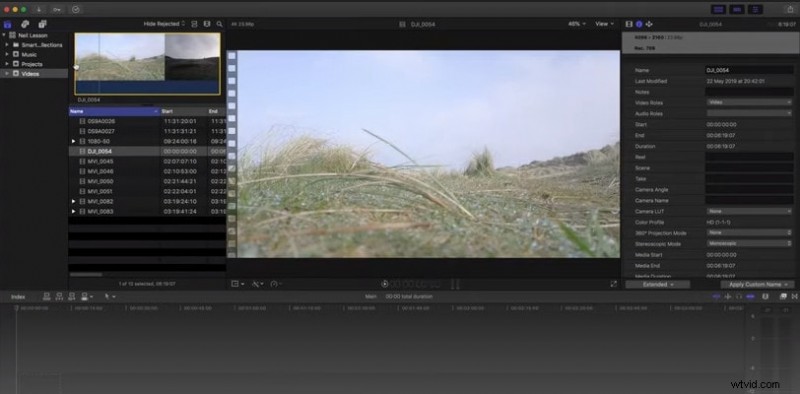
Task: Open the Stereoscopic Mode dropdown
Action: pyautogui.click(x=749, y=243)
